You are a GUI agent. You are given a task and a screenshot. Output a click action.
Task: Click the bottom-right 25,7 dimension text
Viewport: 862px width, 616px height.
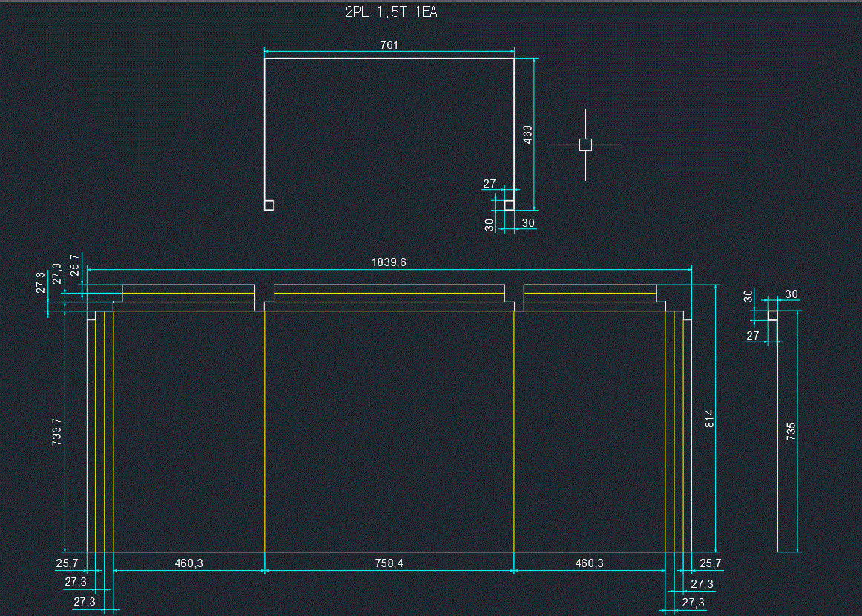coord(710,563)
